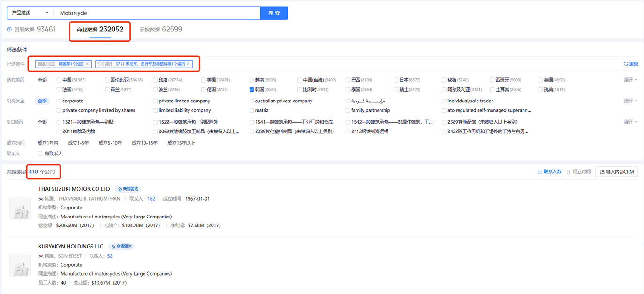Image resolution: width=644 pixels, height=294 pixels.
Task: Select 全部 in 所在地区 row
Action: (x=42, y=80)
